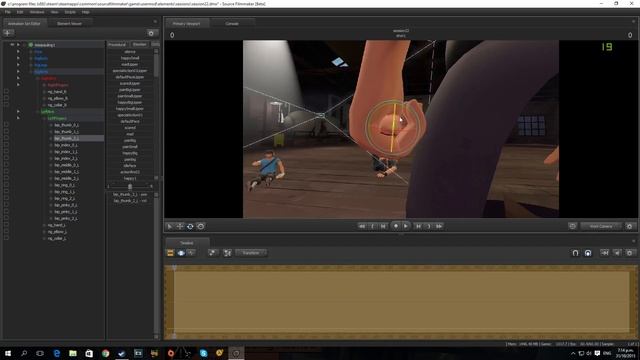Choose the move manipulator tool under viewport

click(x=180, y=226)
